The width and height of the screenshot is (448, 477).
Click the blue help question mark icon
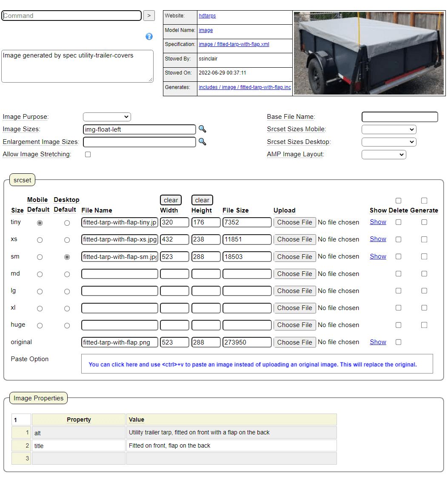pyautogui.click(x=149, y=37)
